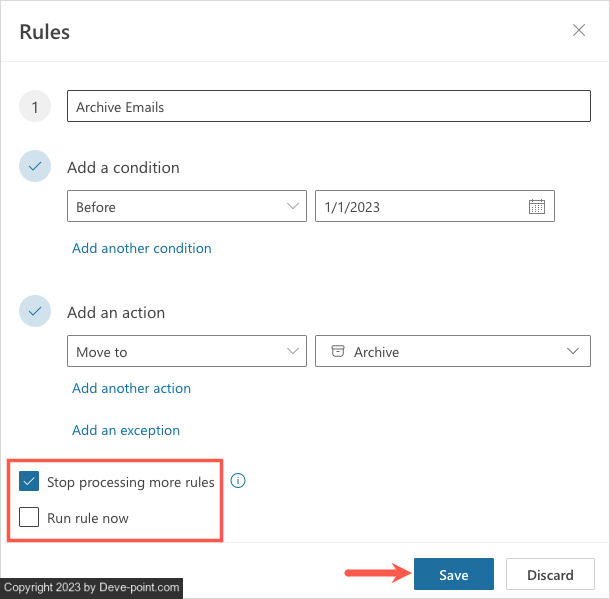Click the Rules dialog title
The image size is (610, 599).
pos(45,32)
